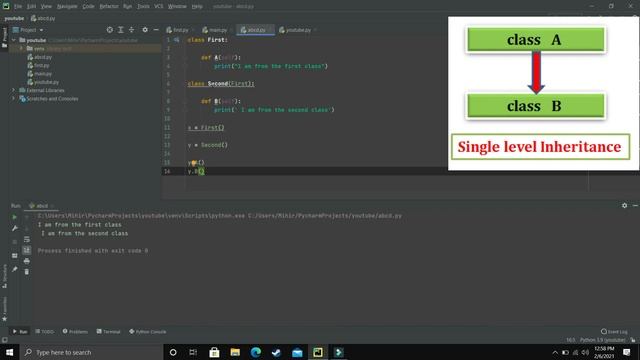Click the tool window toggle at bottom-left corner
Viewport: 640px width, 360px height.
[x=4, y=340]
